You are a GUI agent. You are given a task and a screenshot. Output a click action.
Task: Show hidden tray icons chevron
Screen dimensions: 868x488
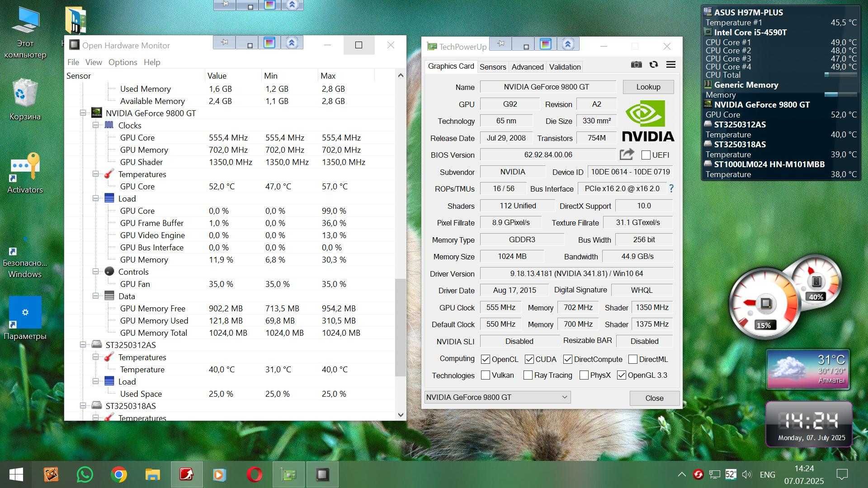tap(682, 474)
